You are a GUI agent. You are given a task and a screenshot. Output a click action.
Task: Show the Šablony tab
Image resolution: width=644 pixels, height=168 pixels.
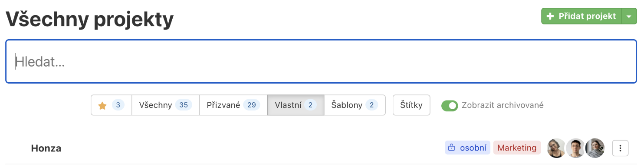[355, 105]
